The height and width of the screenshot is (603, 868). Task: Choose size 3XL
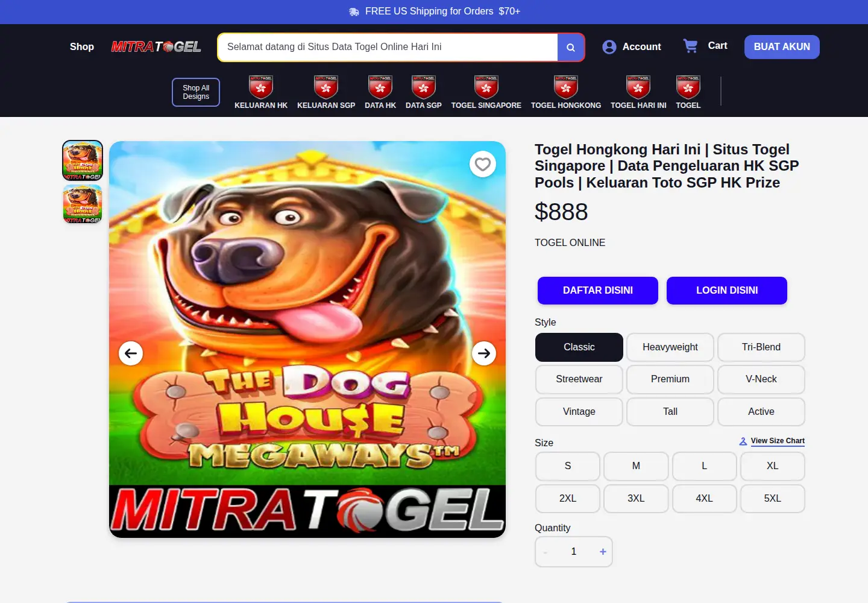(x=636, y=499)
